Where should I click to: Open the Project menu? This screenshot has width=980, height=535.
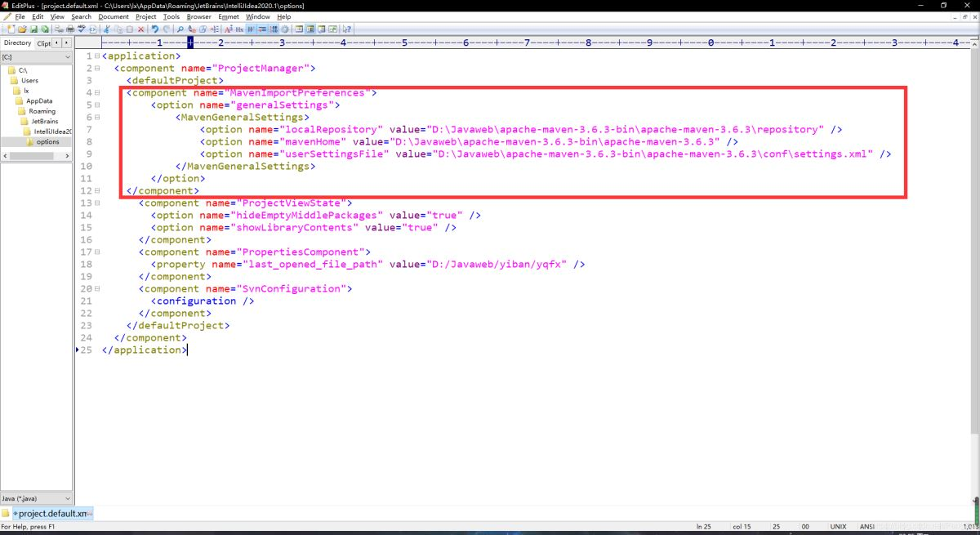click(146, 16)
